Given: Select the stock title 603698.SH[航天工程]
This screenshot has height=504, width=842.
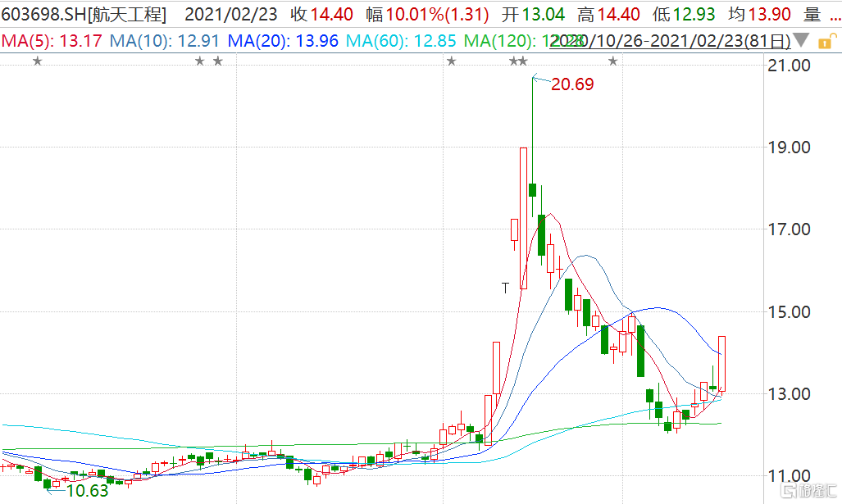Looking at the screenshot, I should click(84, 14).
